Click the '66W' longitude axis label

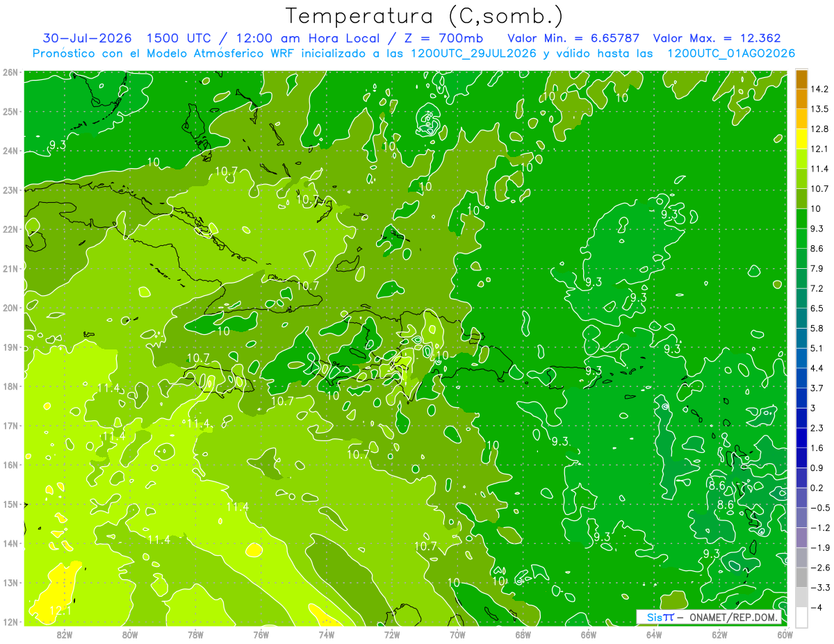pos(589,634)
